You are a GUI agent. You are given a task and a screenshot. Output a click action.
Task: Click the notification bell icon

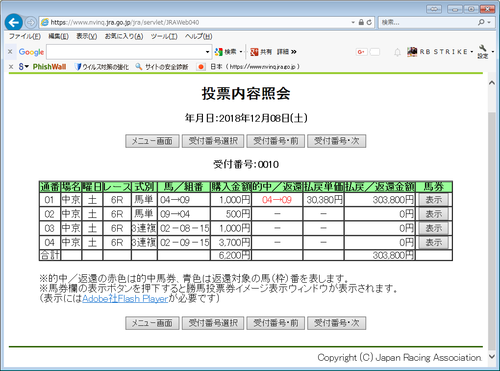(397, 52)
